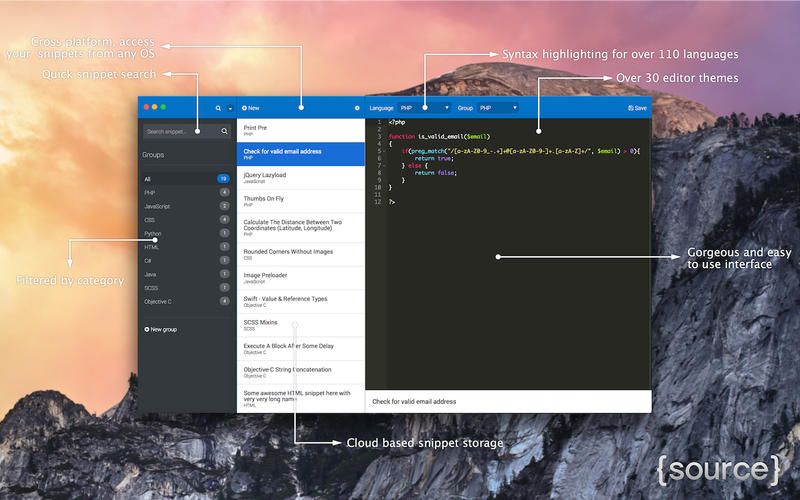800x500 pixels.
Task: Collapse the code fold arrow on line 5
Action: (384, 151)
